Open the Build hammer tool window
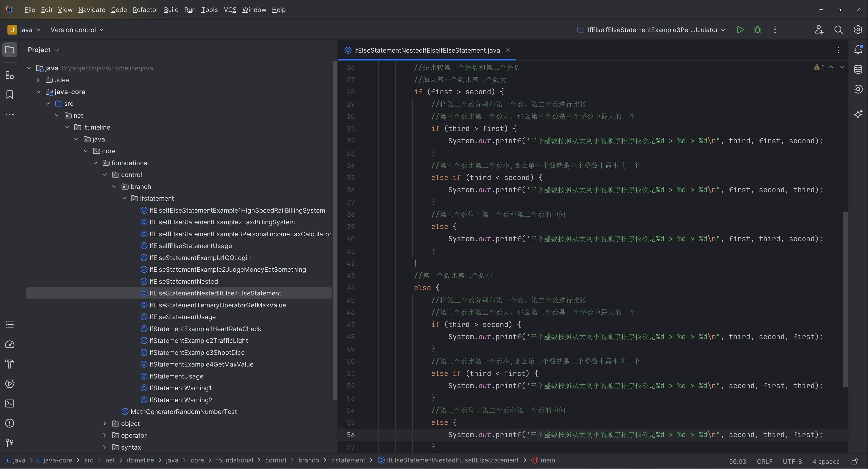Screen dimensions: 868x469 (x=10, y=364)
